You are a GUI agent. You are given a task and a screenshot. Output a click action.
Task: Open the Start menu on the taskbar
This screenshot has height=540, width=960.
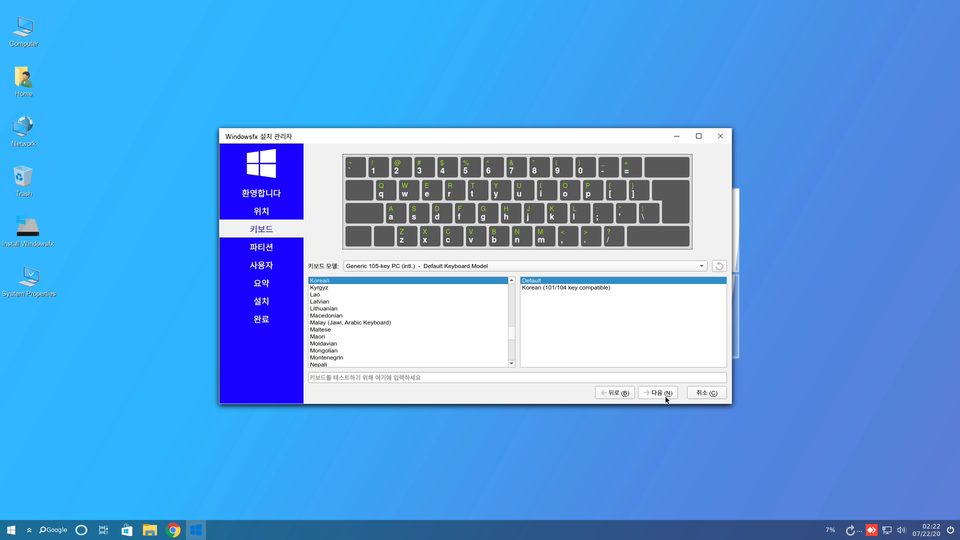point(11,530)
